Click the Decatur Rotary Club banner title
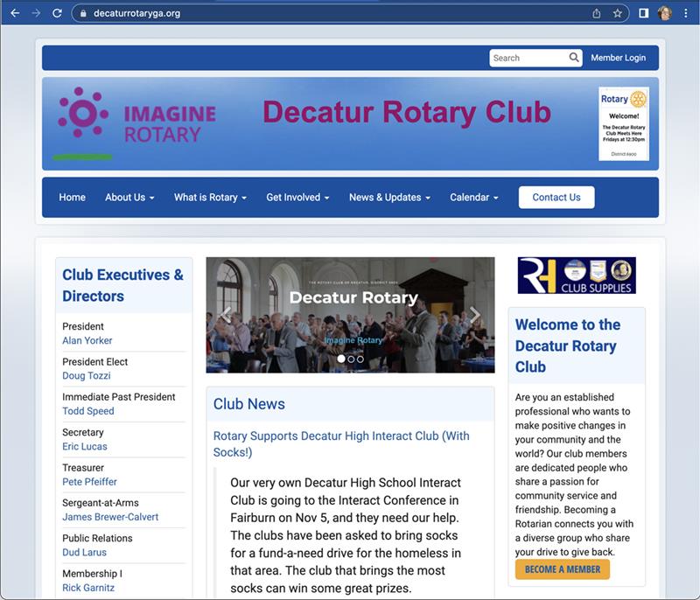The width and height of the screenshot is (700, 600). point(407,113)
